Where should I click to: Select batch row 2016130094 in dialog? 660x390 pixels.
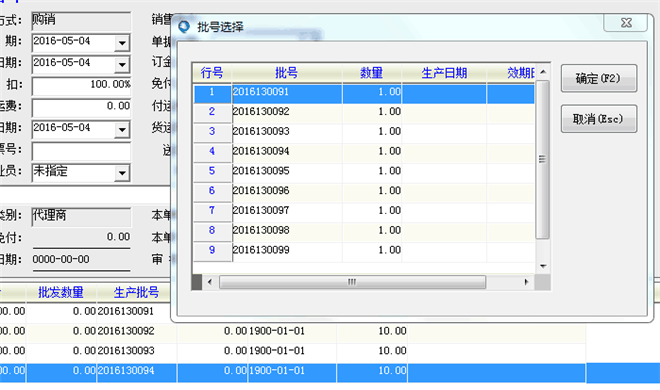click(364, 152)
